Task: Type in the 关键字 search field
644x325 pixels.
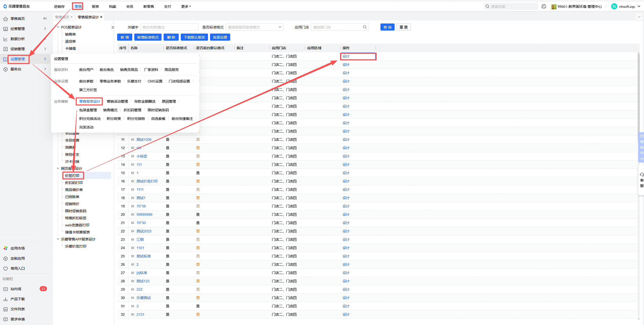Action: tap(169, 27)
